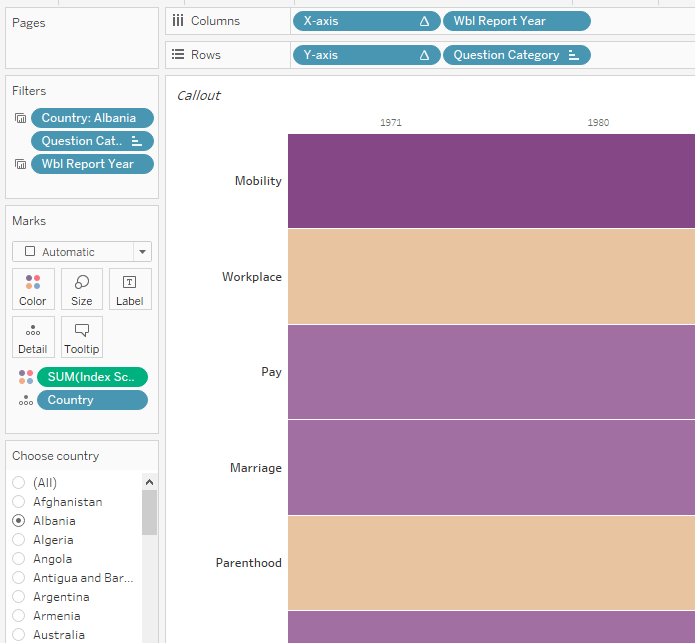
Task: Click the Size marks card icon
Action: click(82, 289)
